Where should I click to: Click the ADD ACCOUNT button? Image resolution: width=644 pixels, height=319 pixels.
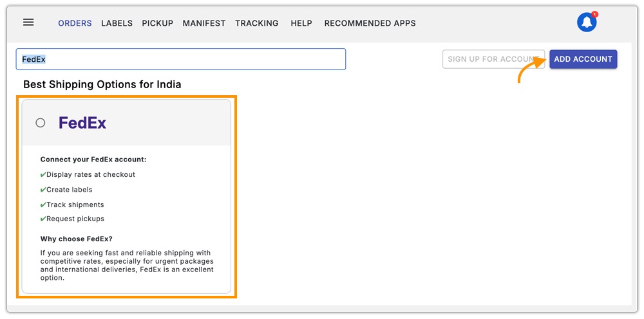click(583, 59)
